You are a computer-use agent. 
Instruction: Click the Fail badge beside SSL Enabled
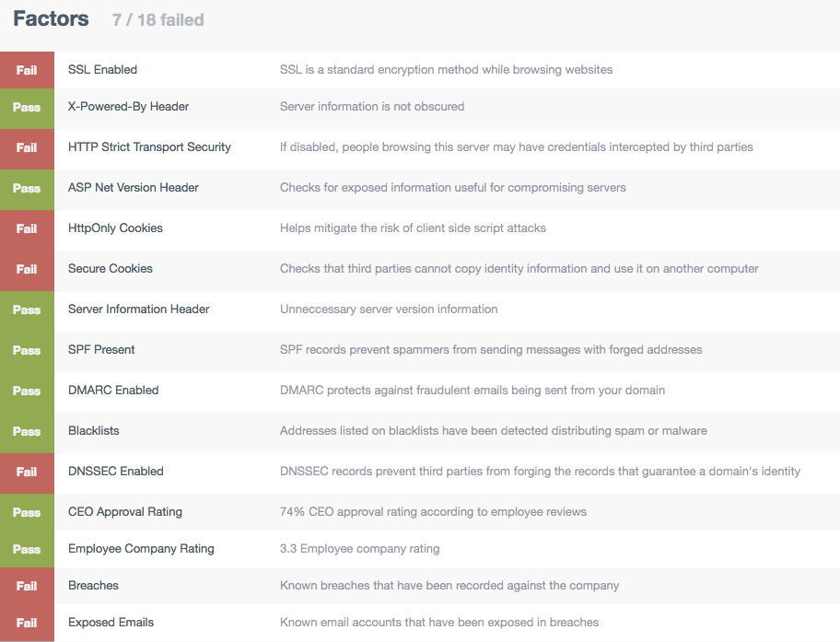tap(27, 70)
